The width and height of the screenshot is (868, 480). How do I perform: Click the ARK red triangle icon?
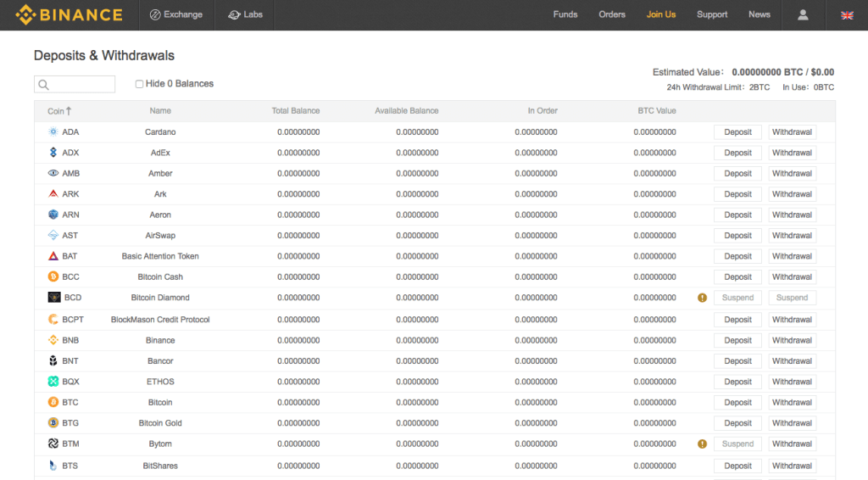tap(53, 193)
